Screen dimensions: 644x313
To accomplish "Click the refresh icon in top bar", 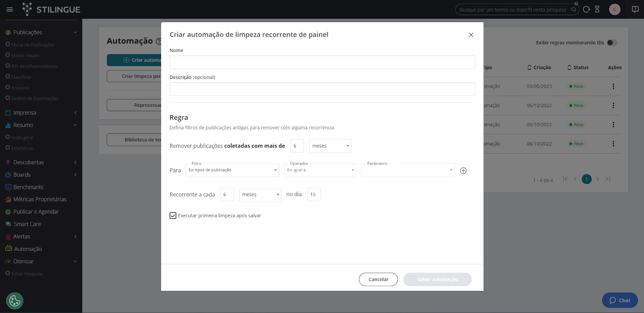I will coord(586,9).
